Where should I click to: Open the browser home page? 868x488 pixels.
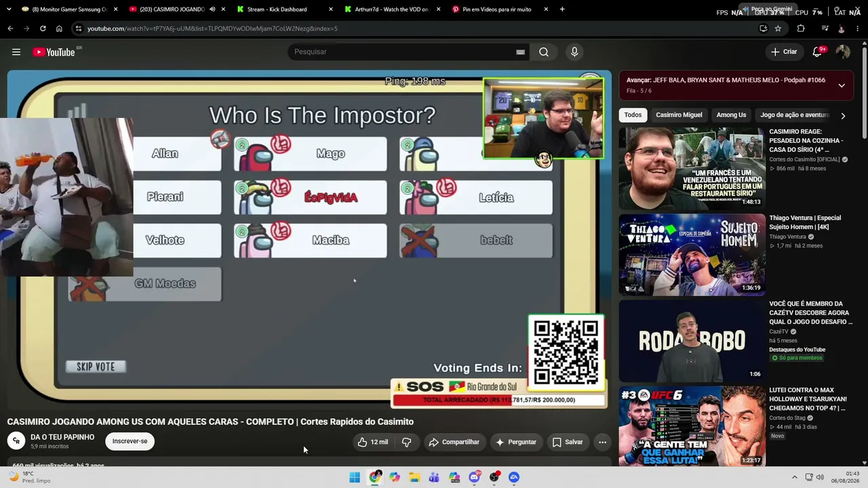59,28
